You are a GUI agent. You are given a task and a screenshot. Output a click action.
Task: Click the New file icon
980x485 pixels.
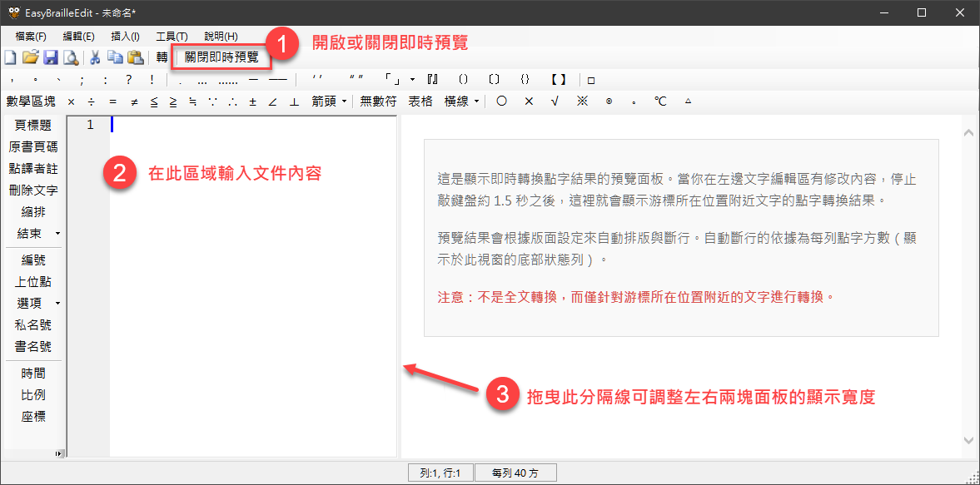point(10,57)
